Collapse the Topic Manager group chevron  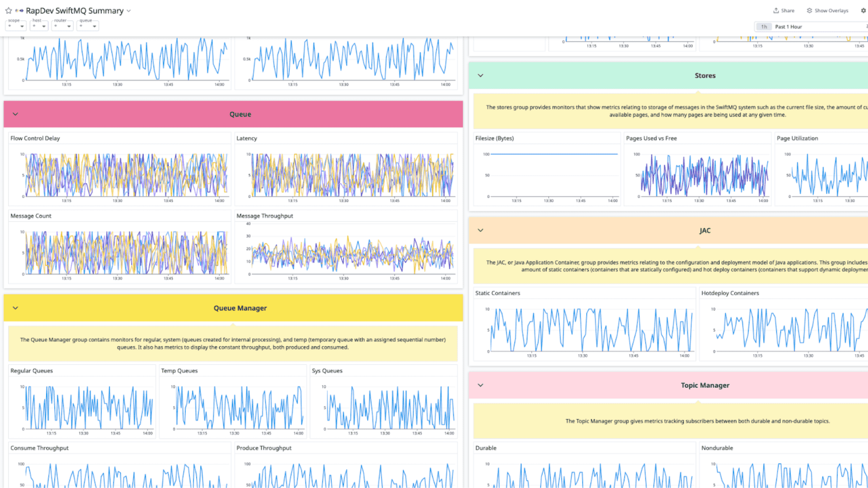pos(481,385)
